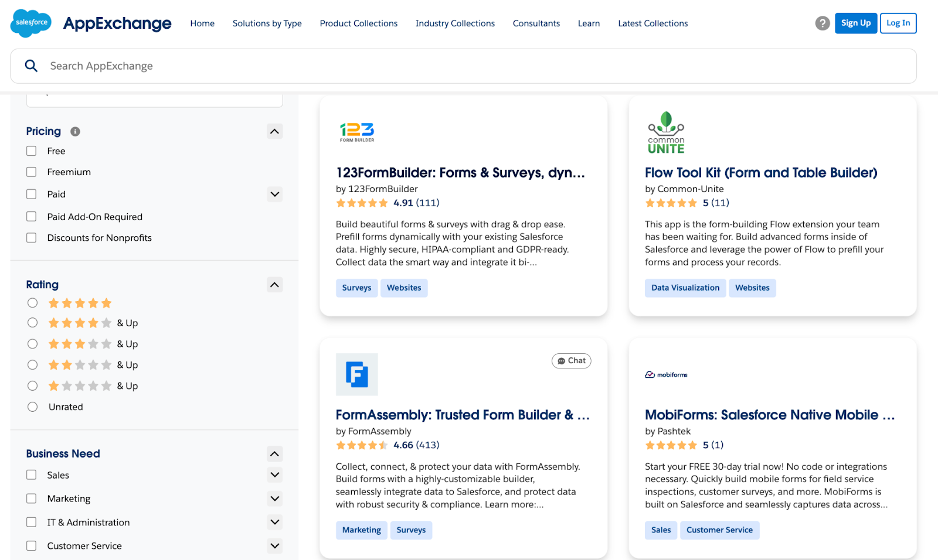Open 123FormBuilder listing title
The height and width of the screenshot is (560, 938).
460,173
